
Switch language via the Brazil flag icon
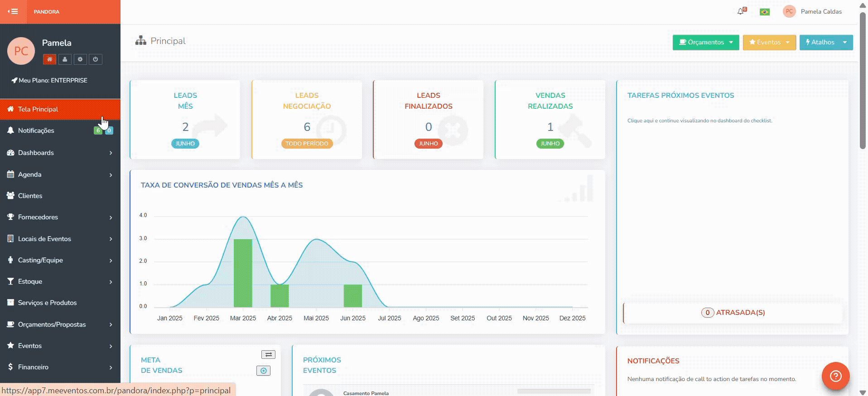pyautogui.click(x=765, y=12)
